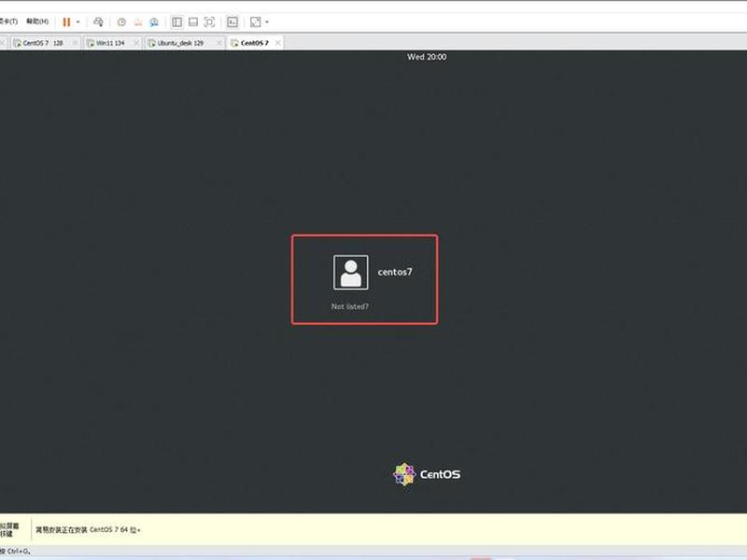Open the snapshot manager
The image size is (747, 560).
pos(154,21)
